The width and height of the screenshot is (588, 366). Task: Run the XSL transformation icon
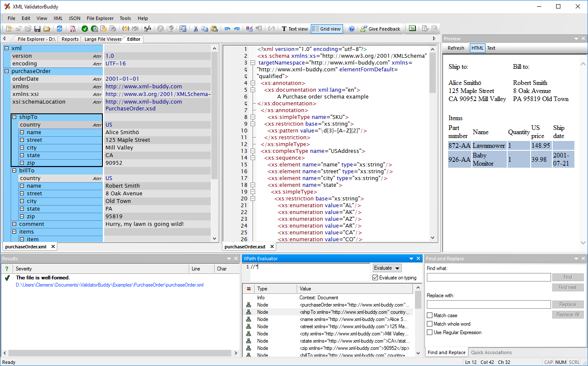[72, 29]
